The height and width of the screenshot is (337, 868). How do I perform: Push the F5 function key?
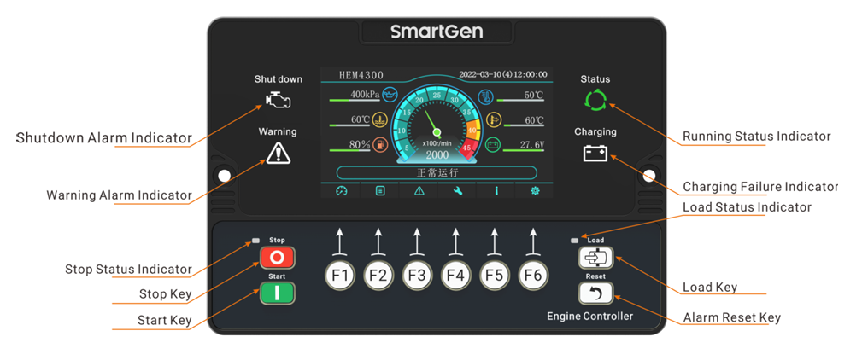coord(495,275)
